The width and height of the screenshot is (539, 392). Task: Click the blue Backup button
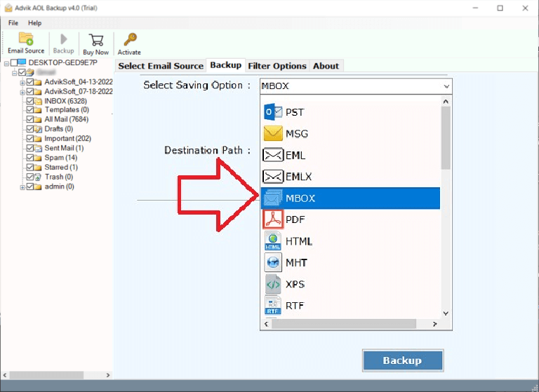[403, 360]
